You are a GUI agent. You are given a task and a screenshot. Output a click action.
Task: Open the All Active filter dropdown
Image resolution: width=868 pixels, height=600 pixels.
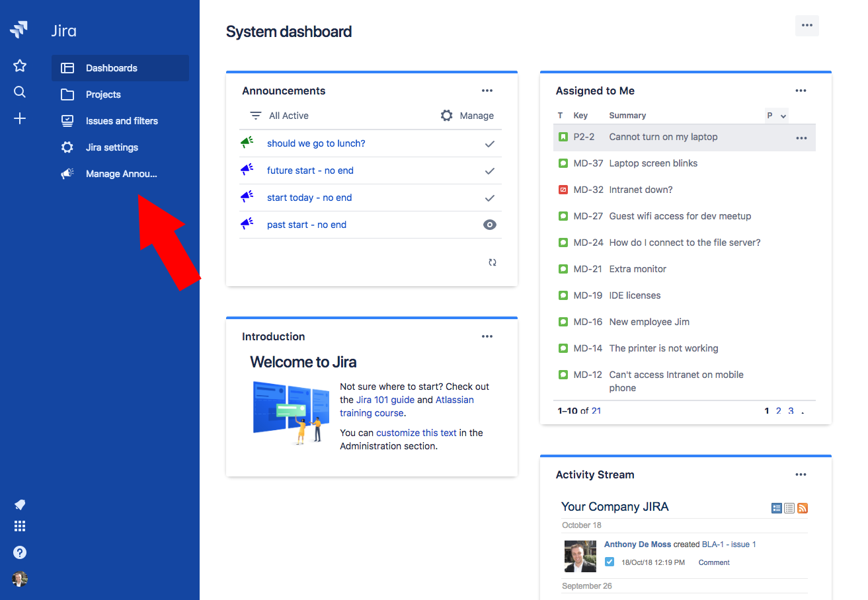click(289, 116)
